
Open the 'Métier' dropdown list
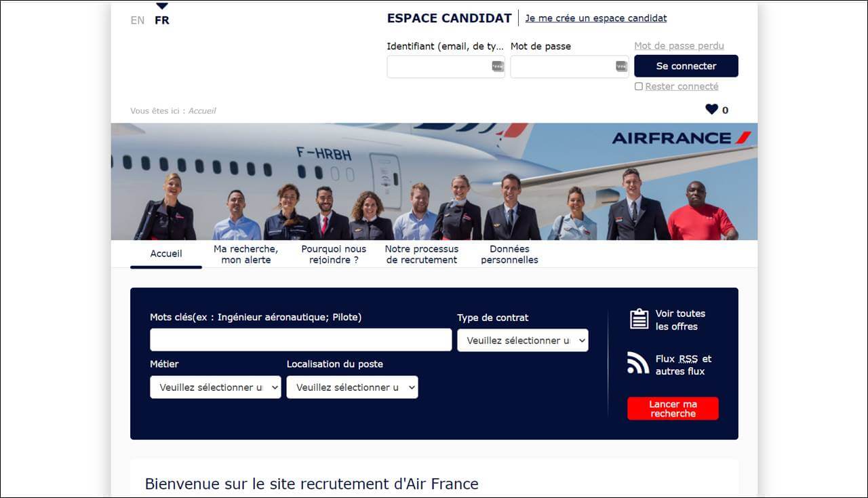[x=216, y=387]
